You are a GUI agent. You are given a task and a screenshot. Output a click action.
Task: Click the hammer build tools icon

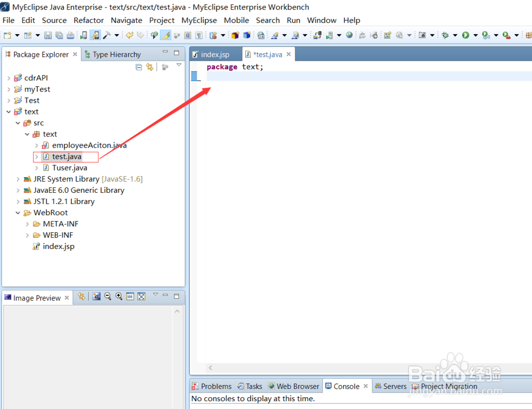point(107,35)
